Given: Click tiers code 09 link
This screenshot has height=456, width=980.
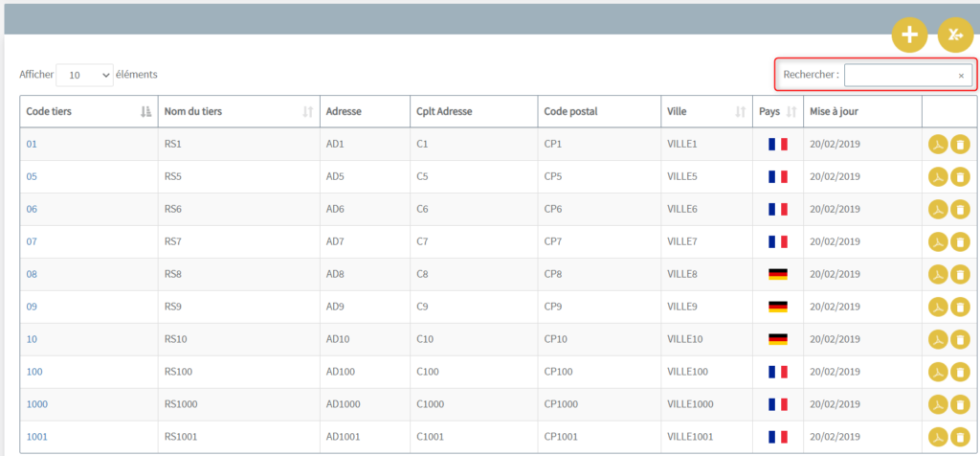Looking at the screenshot, I should click(32, 307).
